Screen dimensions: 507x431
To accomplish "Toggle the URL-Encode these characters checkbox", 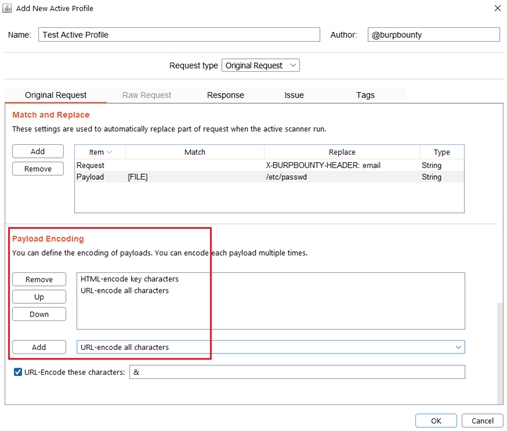I will pyautogui.click(x=18, y=372).
